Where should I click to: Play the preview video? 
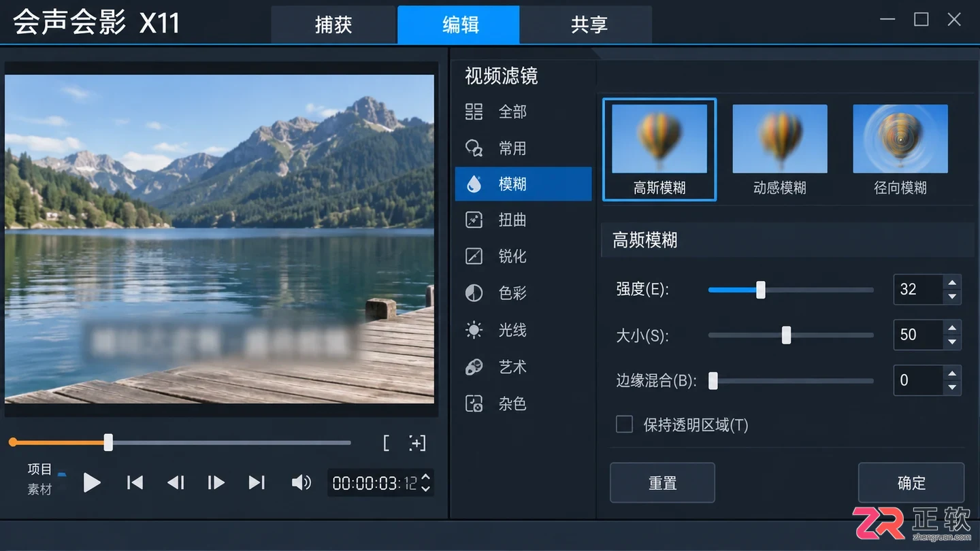point(92,483)
